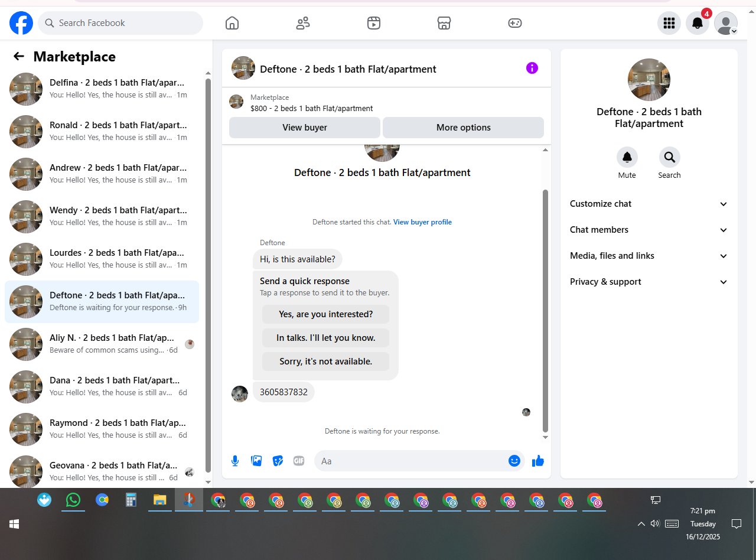Screen dimensions: 756x560
Task: Send quick response 'Yes, are you interested?'
Action: coord(326,314)
